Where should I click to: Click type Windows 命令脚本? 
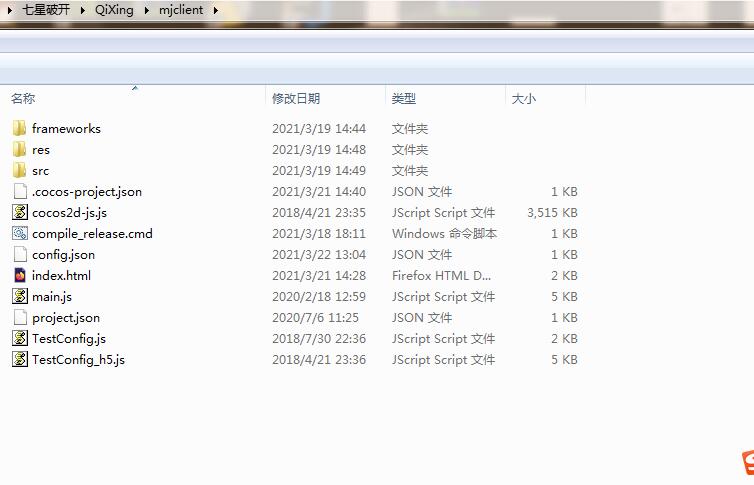click(x=444, y=234)
